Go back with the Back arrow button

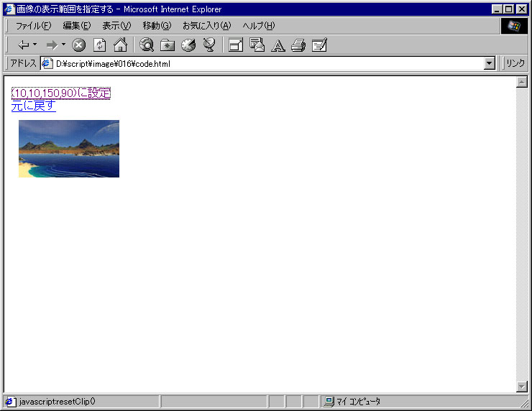tap(24, 45)
